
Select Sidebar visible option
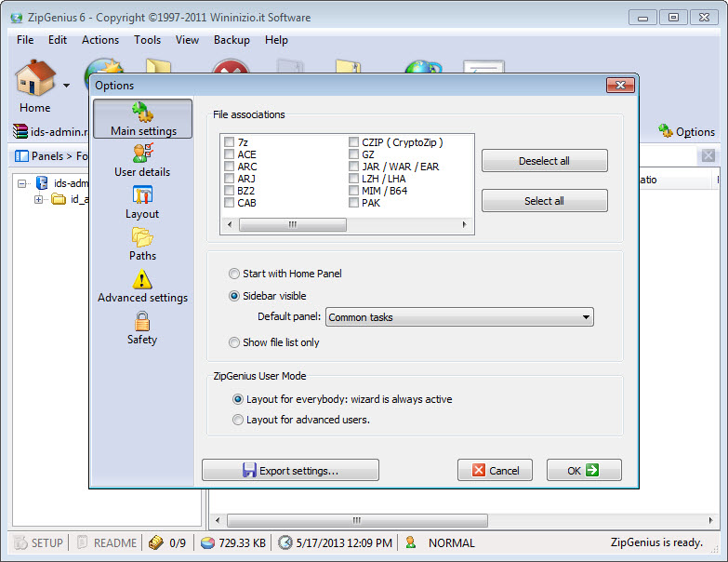(x=234, y=296)
